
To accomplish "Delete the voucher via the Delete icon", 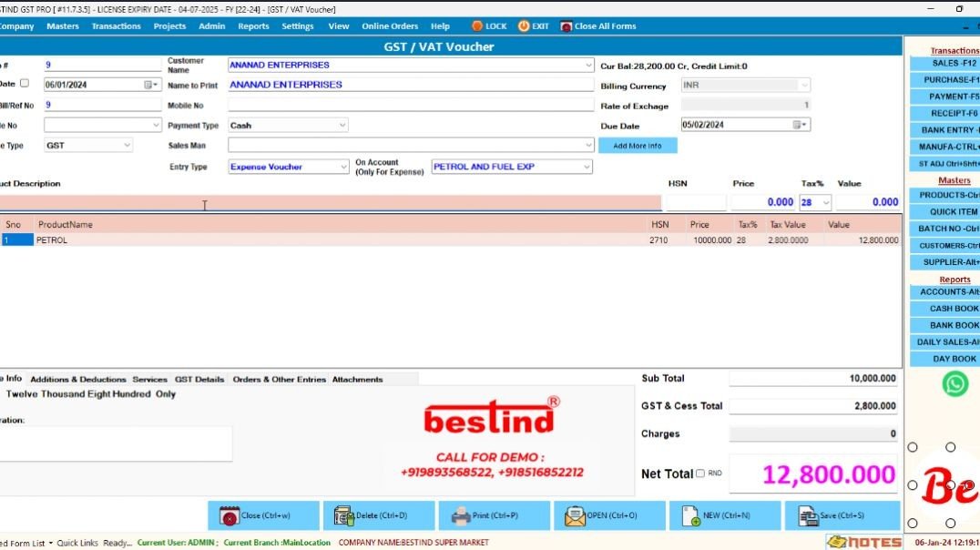I will [x=344, y=515].
